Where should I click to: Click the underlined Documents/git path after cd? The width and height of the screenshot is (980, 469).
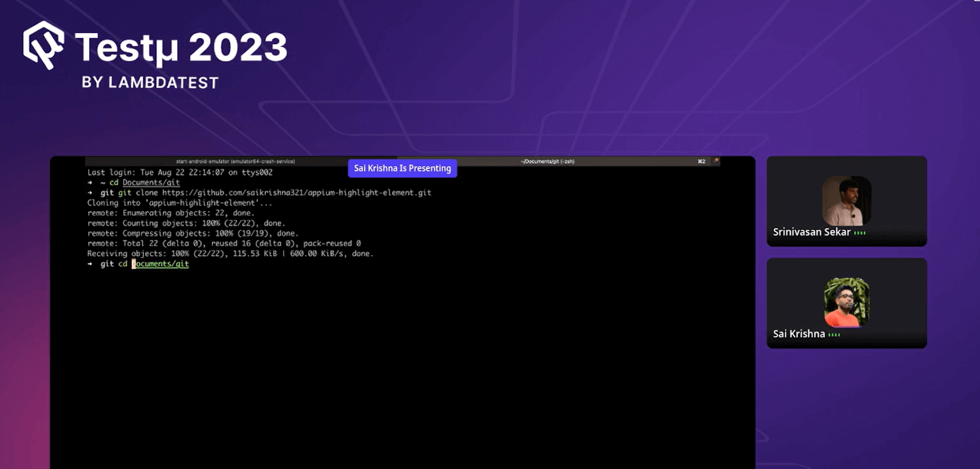coord(151,183)
